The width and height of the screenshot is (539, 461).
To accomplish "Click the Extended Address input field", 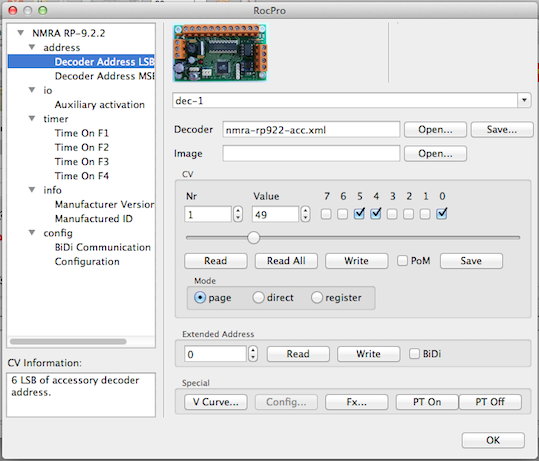I will [x=215, y=354].
